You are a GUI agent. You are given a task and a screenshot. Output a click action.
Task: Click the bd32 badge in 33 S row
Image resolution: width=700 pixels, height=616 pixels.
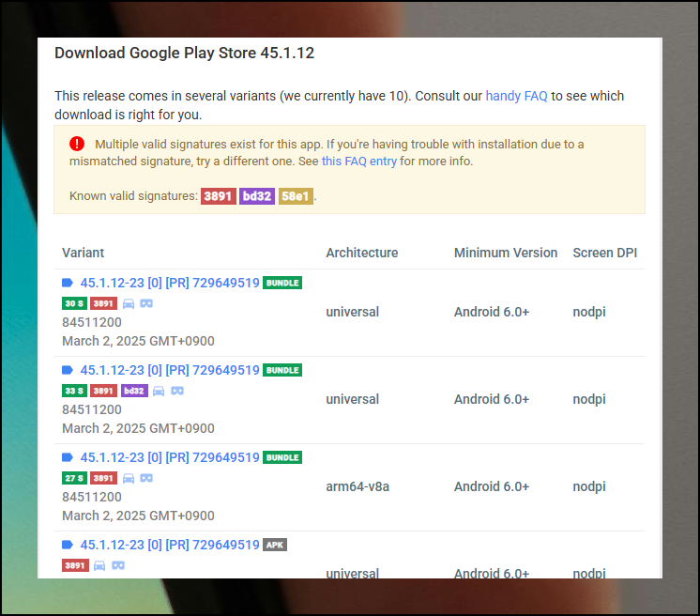134,391
